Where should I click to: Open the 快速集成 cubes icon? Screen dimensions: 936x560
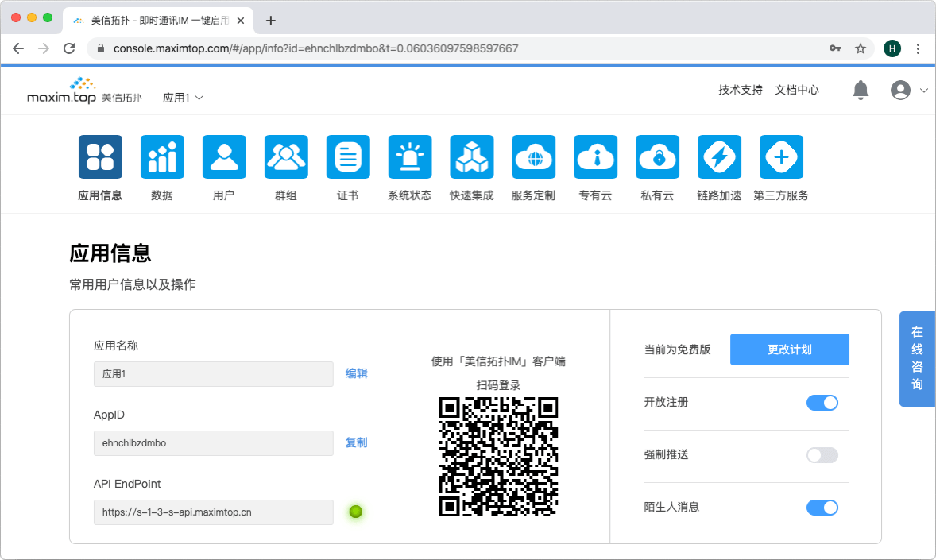472,157
